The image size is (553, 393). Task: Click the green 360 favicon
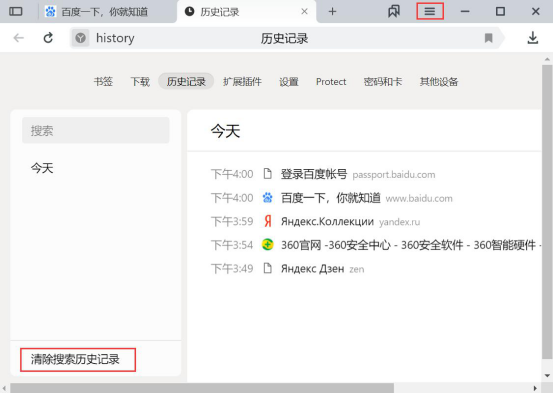point(268,244)
